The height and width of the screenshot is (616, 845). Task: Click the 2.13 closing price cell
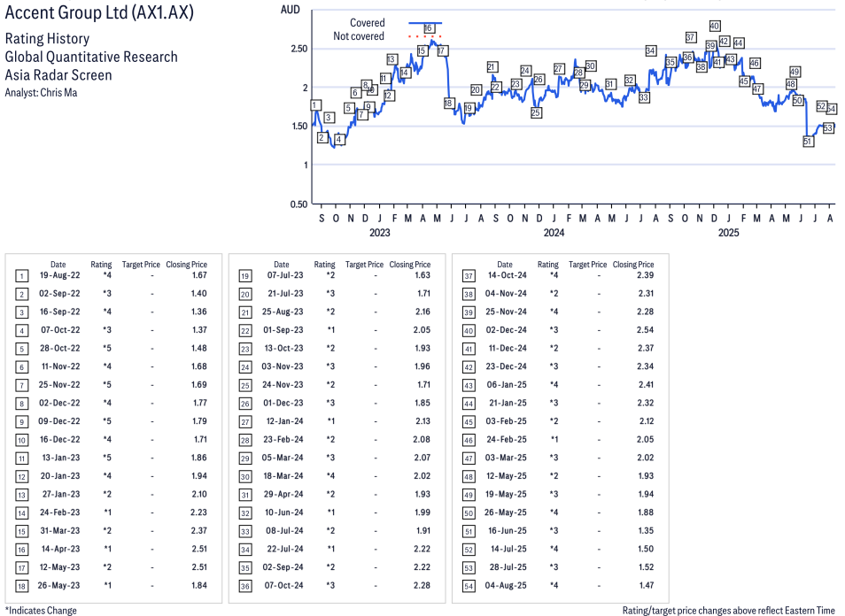pyautogui.click(x=423, y=421)
